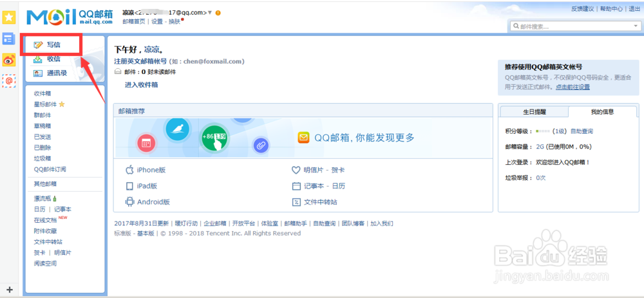Viewport: 644px width, 298px height.
Task: Click 点击前往设置 link
Action: (x=573, y=87)
